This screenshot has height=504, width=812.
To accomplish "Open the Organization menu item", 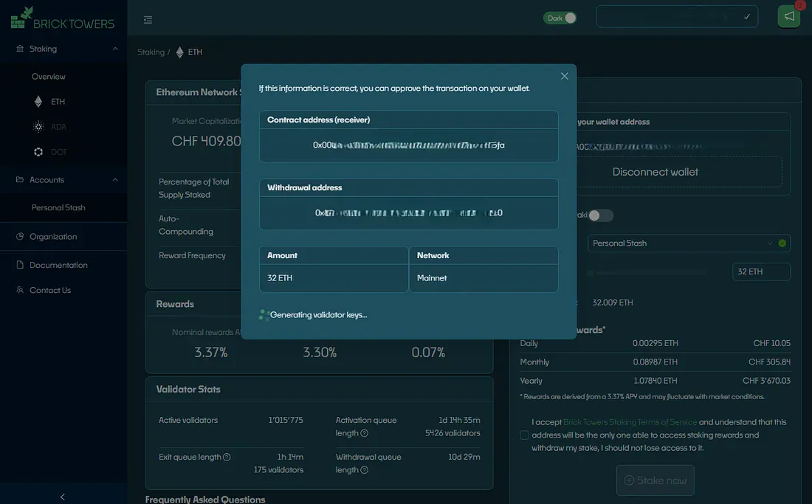I will coord(53,236).
